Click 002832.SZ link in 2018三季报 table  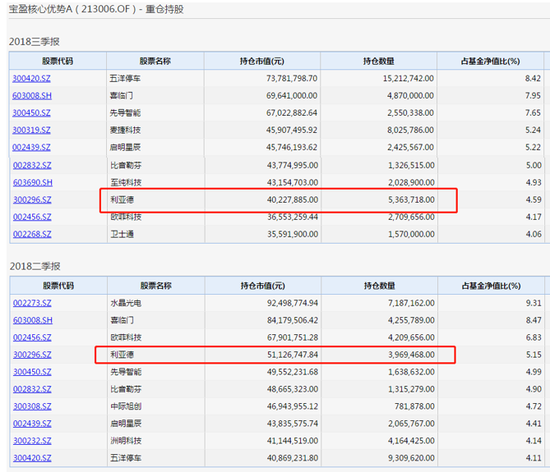pos(32,165)
